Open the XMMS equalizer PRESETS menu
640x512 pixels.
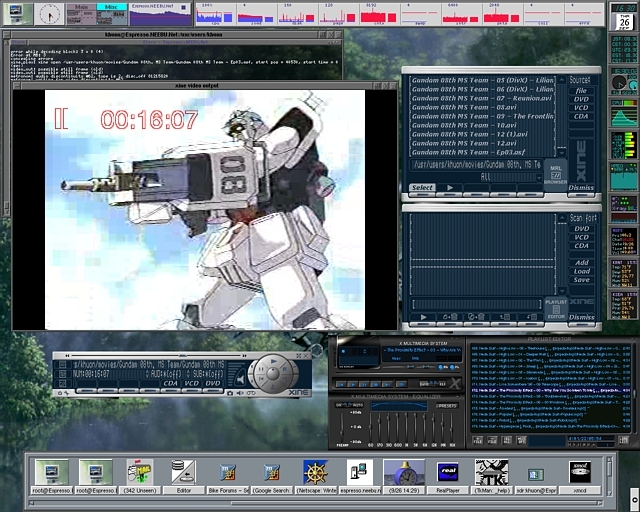pyautogui.click(x=447, y=405)
